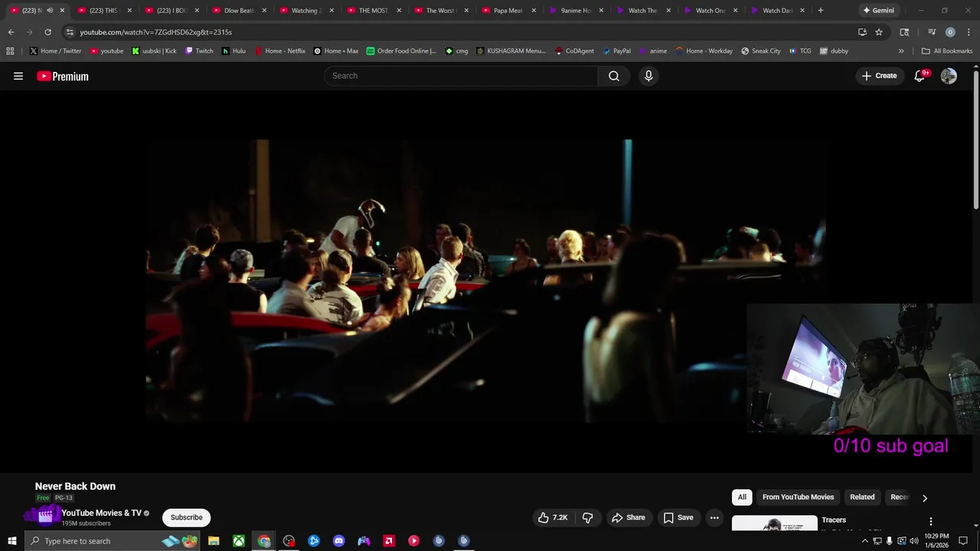Save the video to a playlist
Screen dimensions: 980x551
(678, 517)
